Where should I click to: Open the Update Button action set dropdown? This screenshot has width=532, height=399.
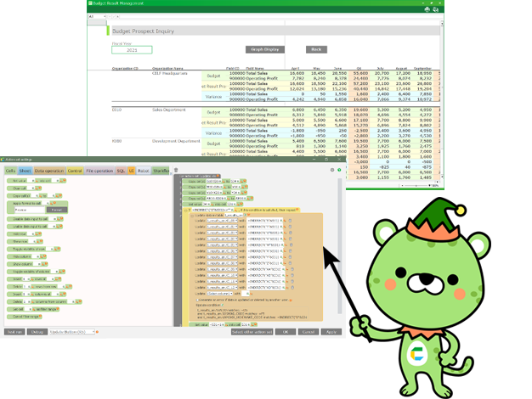point(72,332)
